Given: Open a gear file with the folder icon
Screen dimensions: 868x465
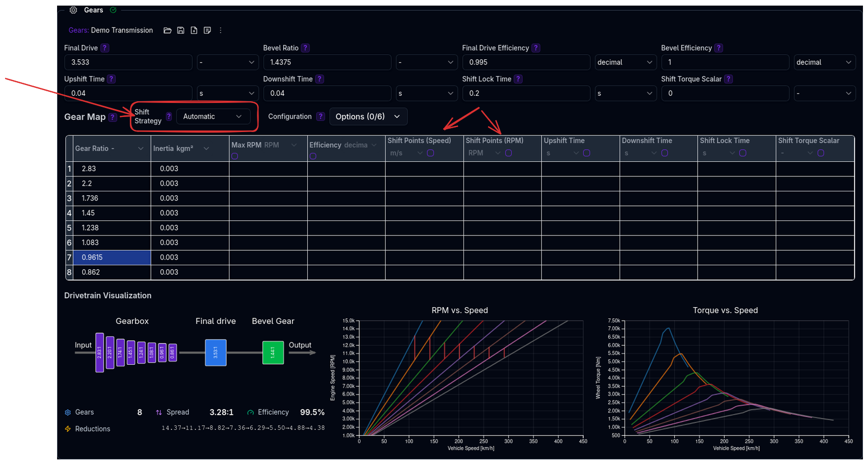Looking at the screenshot, I should point(167,30).
